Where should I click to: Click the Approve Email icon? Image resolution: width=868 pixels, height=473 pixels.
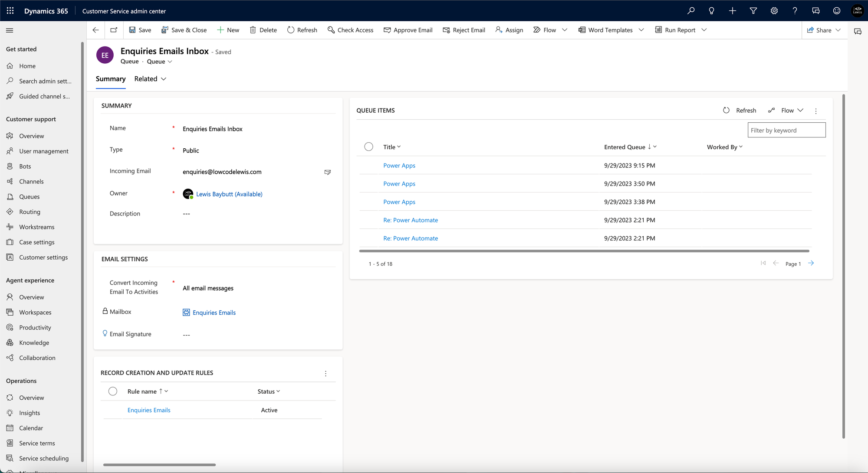click(387, 30)
